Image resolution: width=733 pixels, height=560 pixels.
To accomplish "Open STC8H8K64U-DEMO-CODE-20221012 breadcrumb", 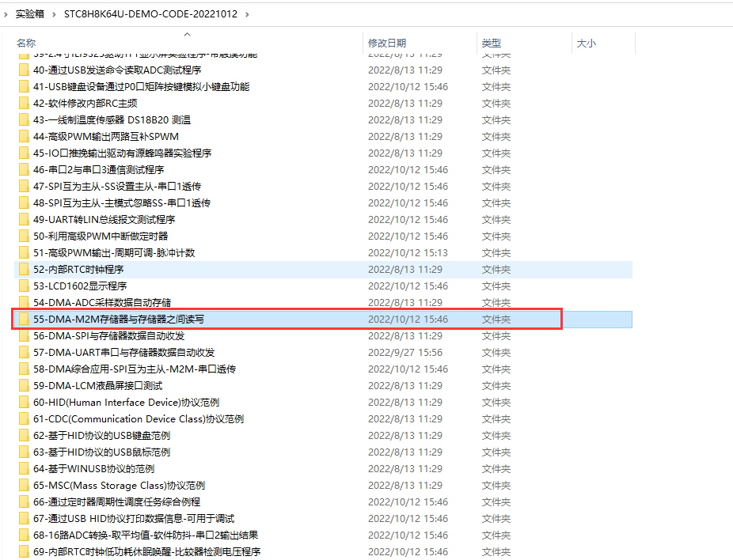I will tap(150, 14).
